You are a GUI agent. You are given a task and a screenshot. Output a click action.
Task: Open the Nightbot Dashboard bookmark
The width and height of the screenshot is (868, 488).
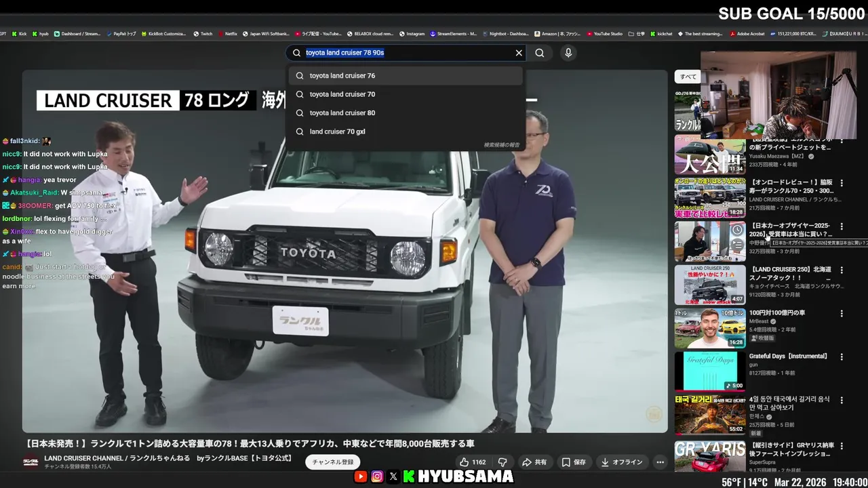(x=505, y=33)
